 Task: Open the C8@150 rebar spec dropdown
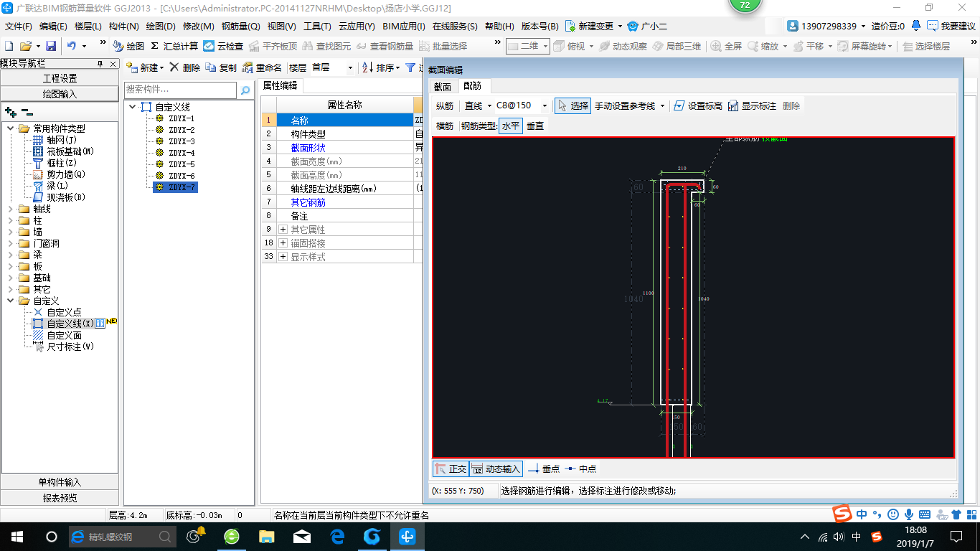pos(545,105)
